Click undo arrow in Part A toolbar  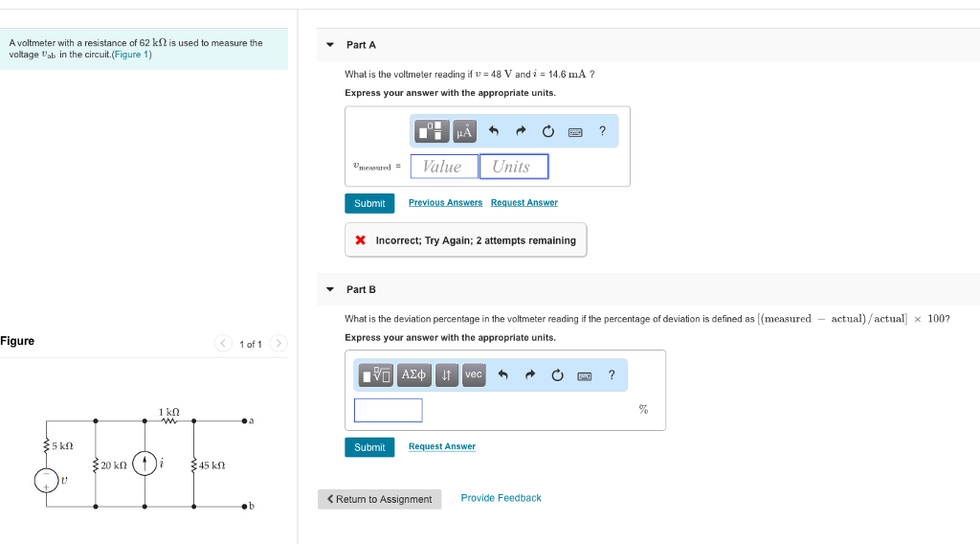pos(494,131)
